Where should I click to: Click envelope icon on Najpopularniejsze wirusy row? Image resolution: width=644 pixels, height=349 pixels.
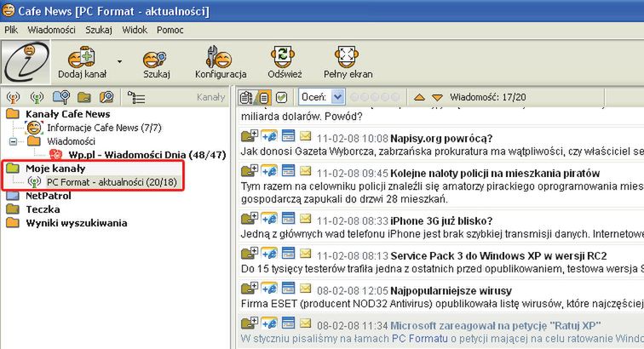[305, 288]
